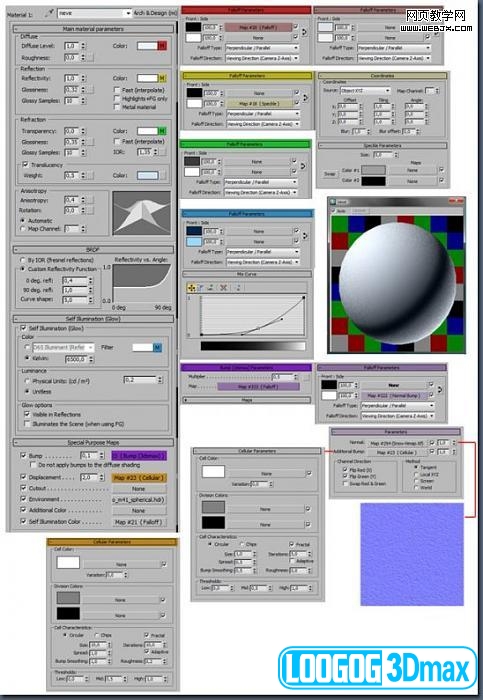Open Falloff Direction dropdown in green panel
The image size is (483, 700).
[x=261, y=192]
